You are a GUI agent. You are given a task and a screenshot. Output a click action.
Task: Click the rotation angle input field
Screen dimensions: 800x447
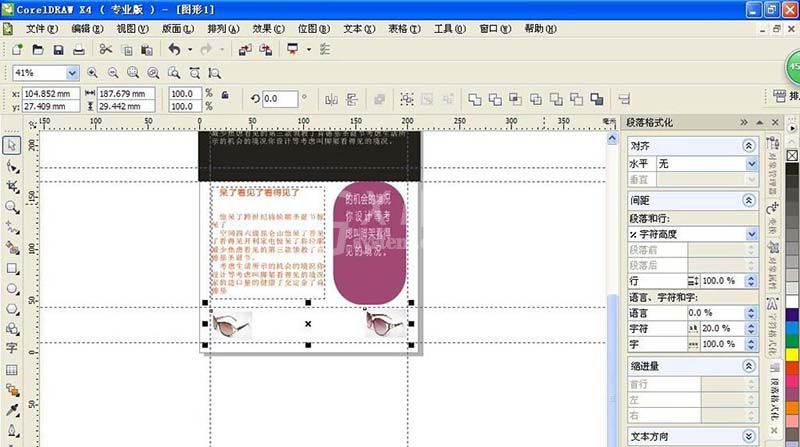coord(280,99)
